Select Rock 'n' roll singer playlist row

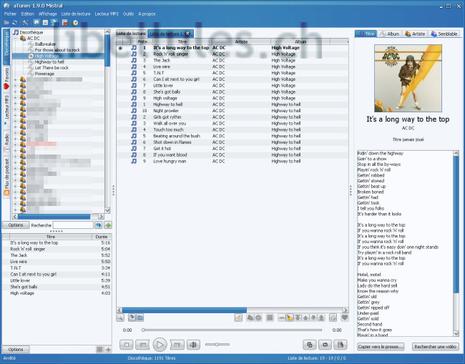pyautogui.click(x=232, y=54)
